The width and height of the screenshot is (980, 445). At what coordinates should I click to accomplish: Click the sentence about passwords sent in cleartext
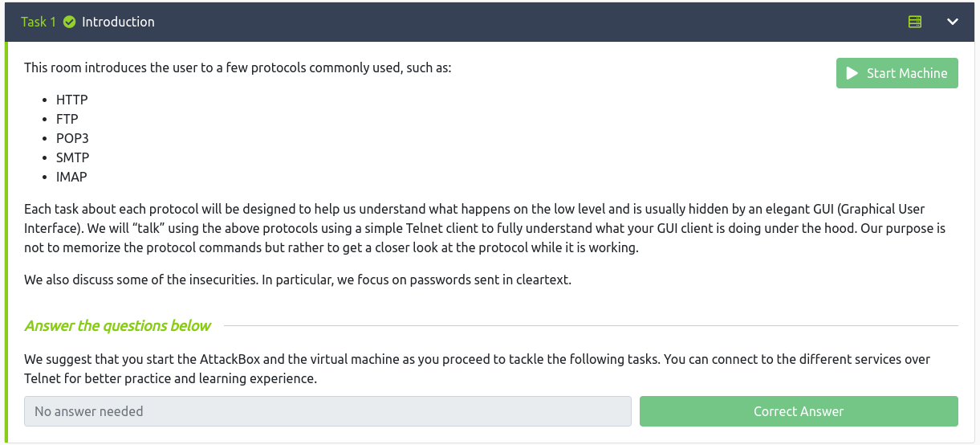297,280
